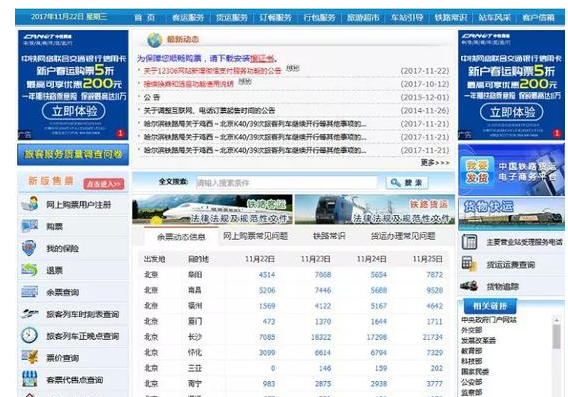Open the 订餐服务 navigation menu
The image size is (568, 397).
pos(276,17)
